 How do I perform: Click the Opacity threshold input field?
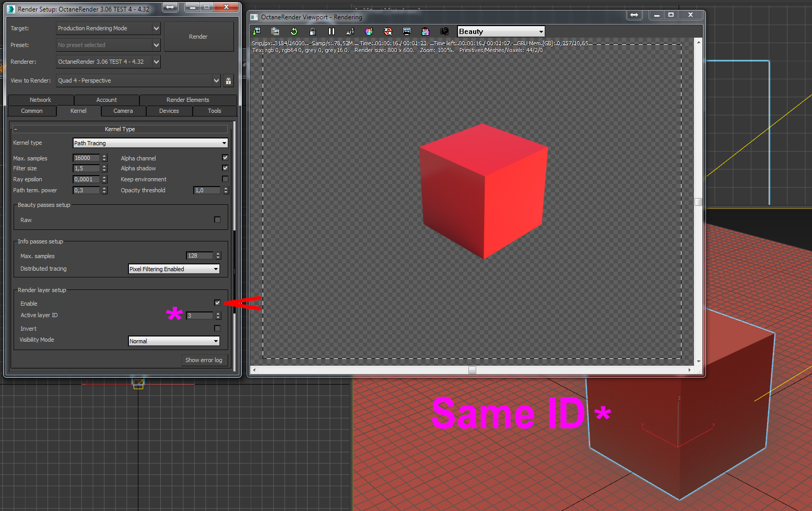[207, 190]
